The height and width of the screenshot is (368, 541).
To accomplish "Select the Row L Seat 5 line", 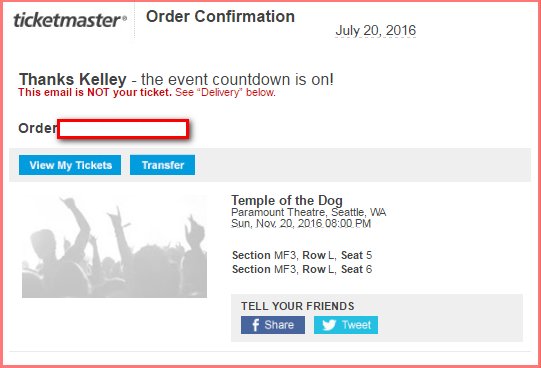I will coord(302,255).
